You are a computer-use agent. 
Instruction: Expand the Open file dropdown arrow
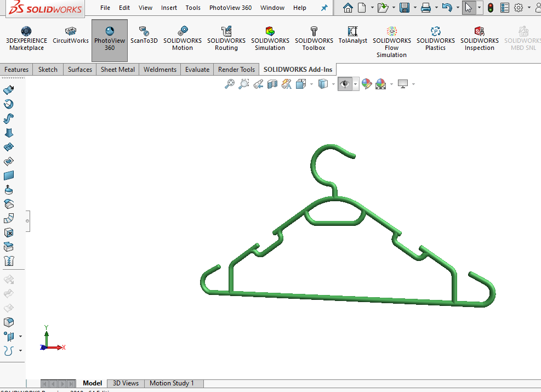394,8
